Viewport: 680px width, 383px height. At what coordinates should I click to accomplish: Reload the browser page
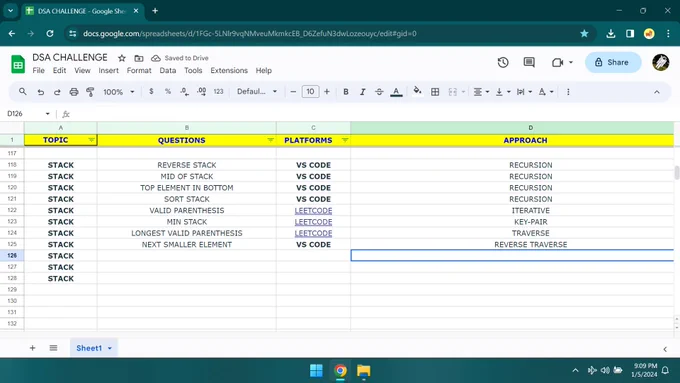tap(50, 33)
